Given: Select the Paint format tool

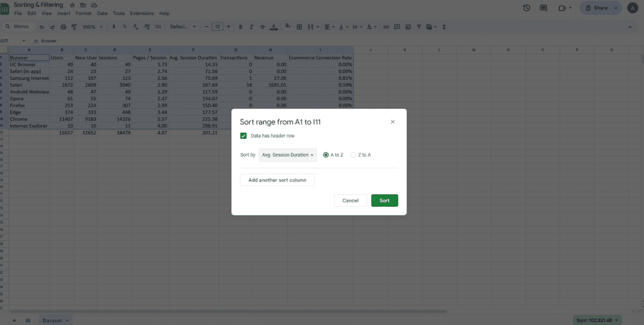Looking at the screenshot, I should 74,27.
